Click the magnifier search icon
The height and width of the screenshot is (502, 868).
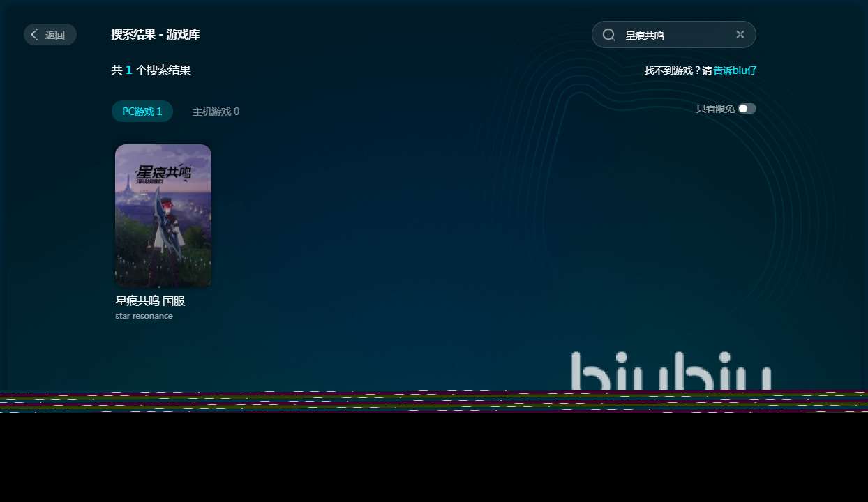pos(608,35)
